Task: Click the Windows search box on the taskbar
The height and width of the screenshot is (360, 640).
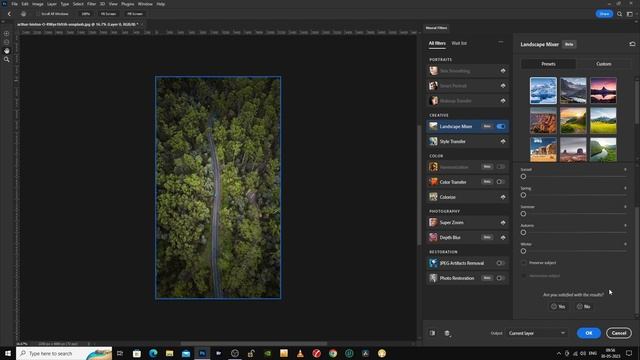Action: tap(64, 353)
